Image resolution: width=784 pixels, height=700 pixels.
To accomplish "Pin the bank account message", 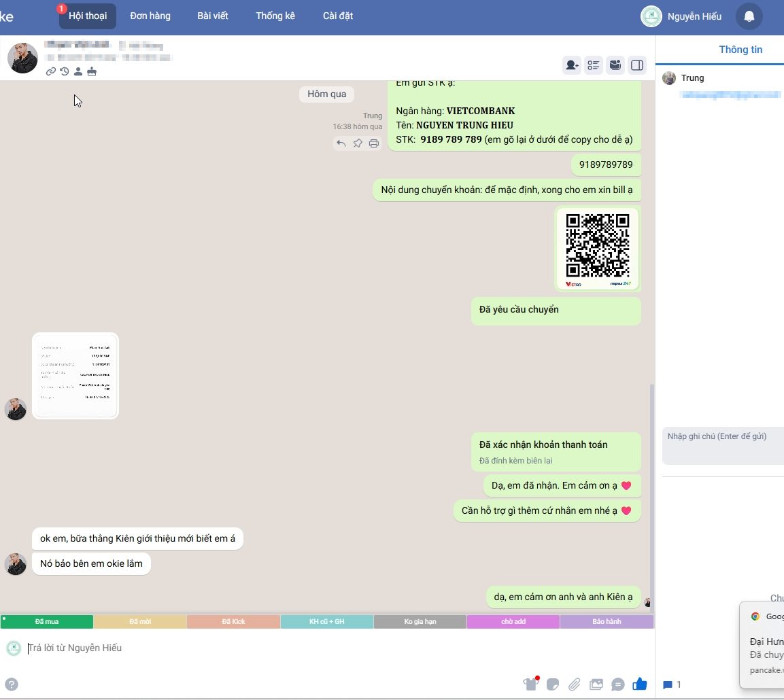I will [358, 143].
